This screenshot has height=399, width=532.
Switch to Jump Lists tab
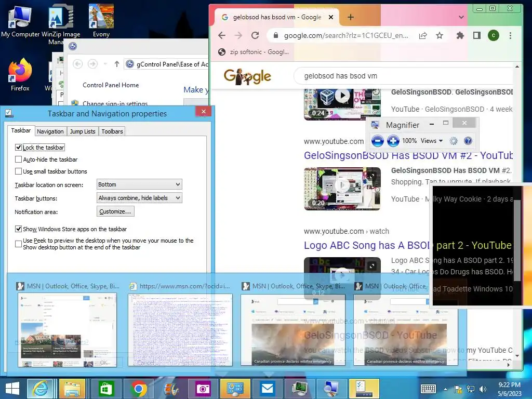83,131
